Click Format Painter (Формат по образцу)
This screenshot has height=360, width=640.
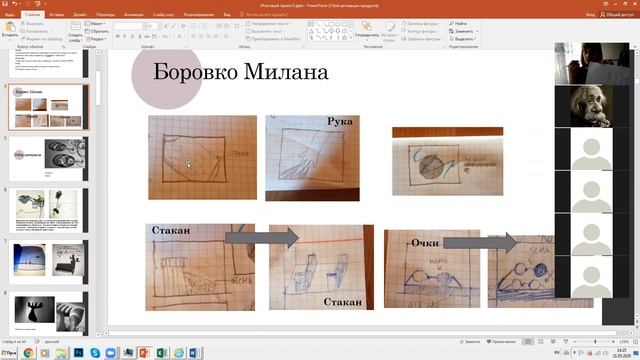[x=42, y=39]
